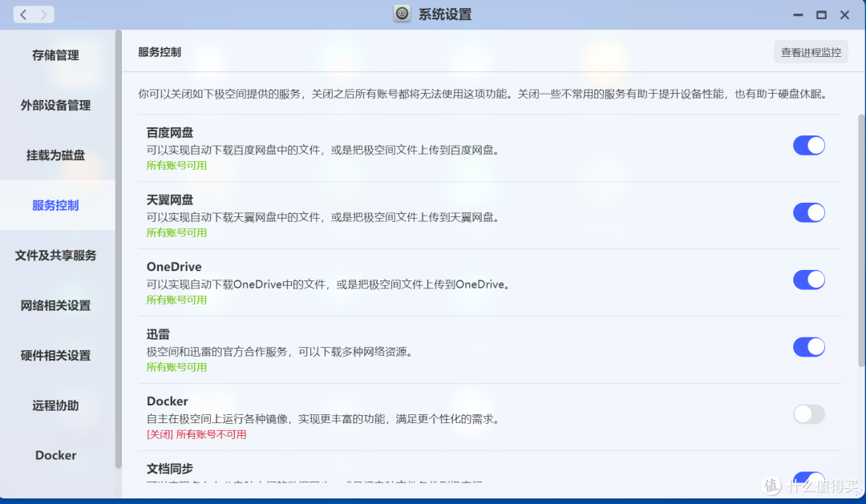866x504 pixels.
Task: Close the 系统设置 window
Action: [x=844, y=15]
